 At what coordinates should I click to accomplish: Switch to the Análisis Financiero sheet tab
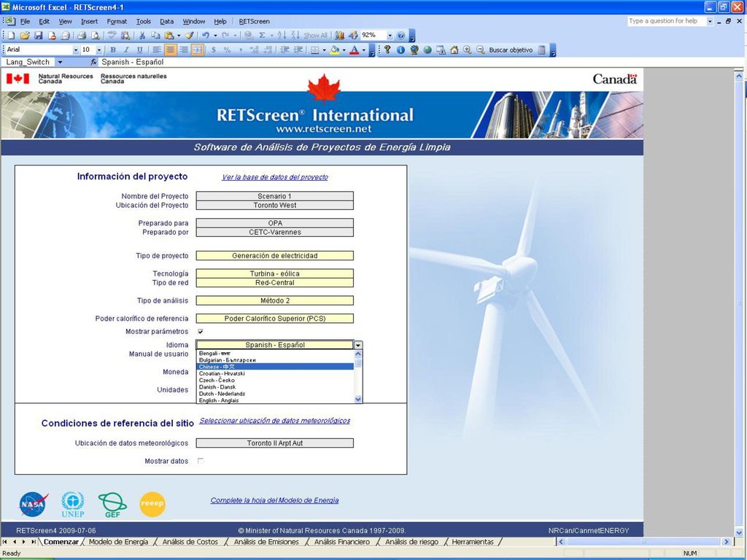(x=342, y=542)
